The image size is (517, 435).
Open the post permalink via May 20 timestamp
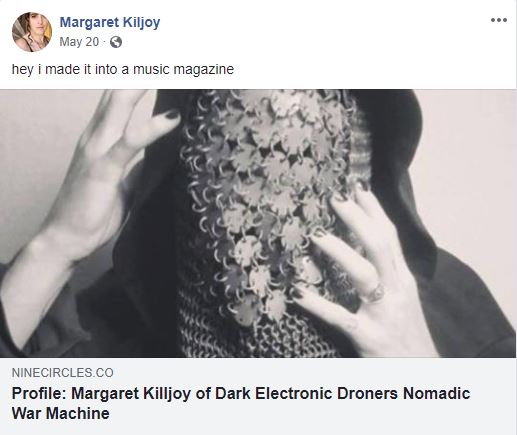(79, 42)
